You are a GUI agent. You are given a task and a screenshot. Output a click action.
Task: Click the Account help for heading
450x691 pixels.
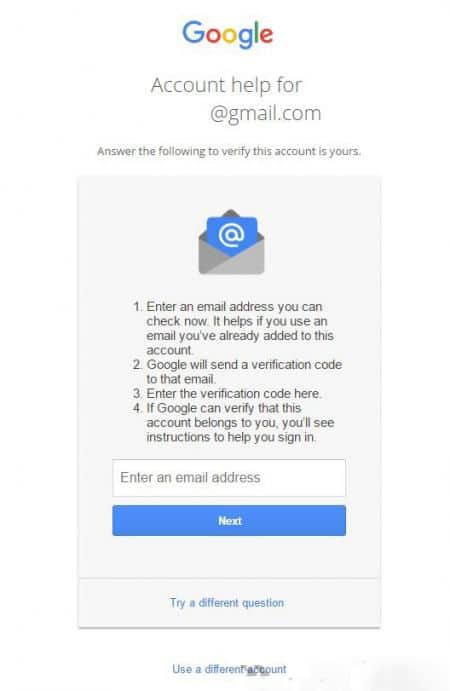(x=227, y=85)
